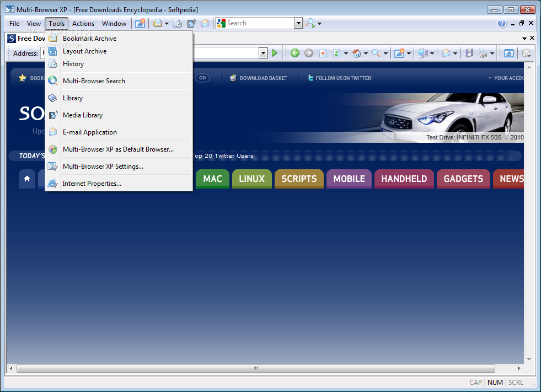Expand the address bar dropdown arrow
Image resolution: width=541 pixels, height=392 pixels.
click(263, 53)
